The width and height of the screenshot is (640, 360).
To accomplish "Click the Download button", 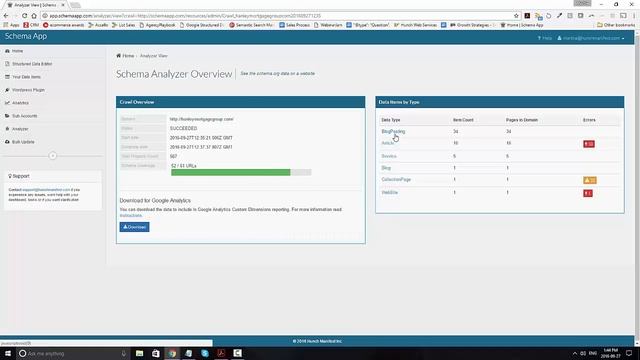I will pos(134,227).
